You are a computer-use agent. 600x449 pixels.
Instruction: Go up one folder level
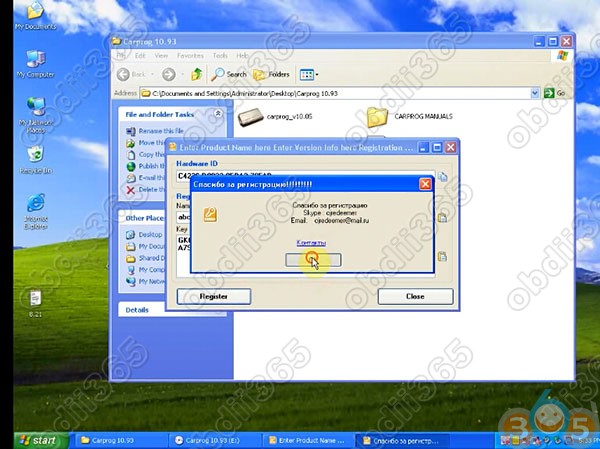click(x=197, y=74)
